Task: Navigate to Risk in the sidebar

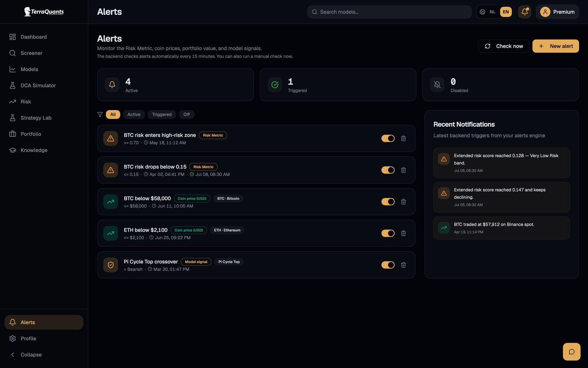Action: coord(44,102)
